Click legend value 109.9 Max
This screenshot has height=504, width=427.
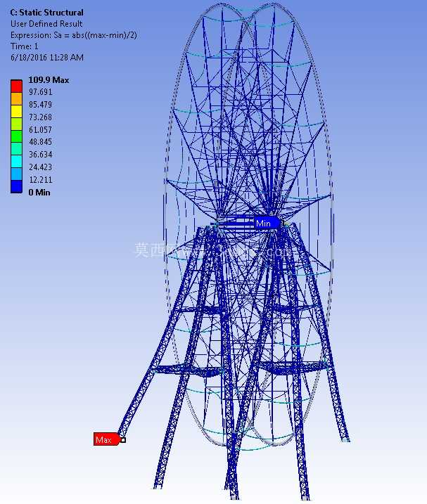49,80
